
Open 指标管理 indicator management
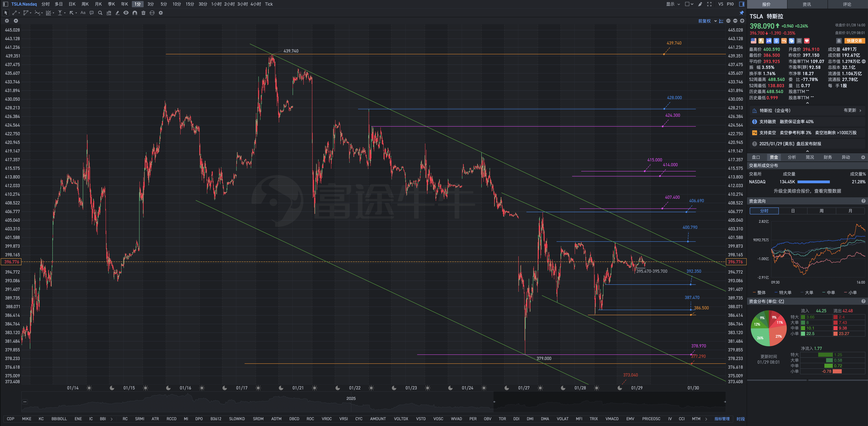click(x=722, y=419)
